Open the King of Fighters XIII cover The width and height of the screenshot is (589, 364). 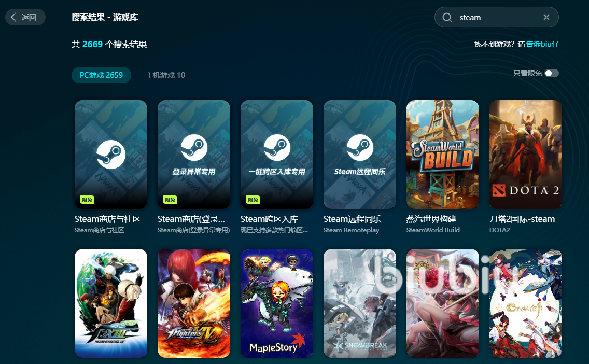click(111, 303)
